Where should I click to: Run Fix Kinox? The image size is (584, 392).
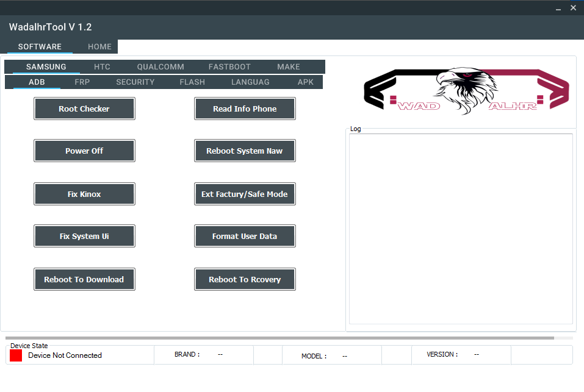tap(84, 194)
